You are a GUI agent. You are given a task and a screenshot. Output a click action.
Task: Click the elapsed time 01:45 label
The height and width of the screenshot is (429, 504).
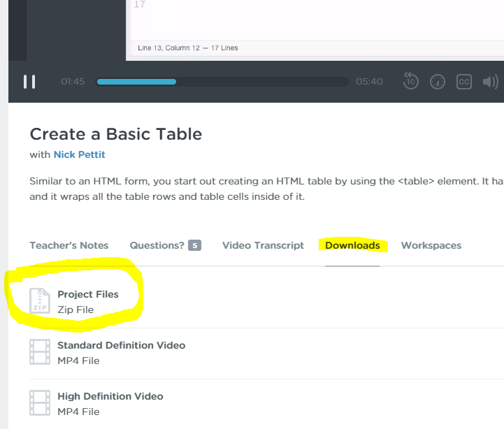73,82
